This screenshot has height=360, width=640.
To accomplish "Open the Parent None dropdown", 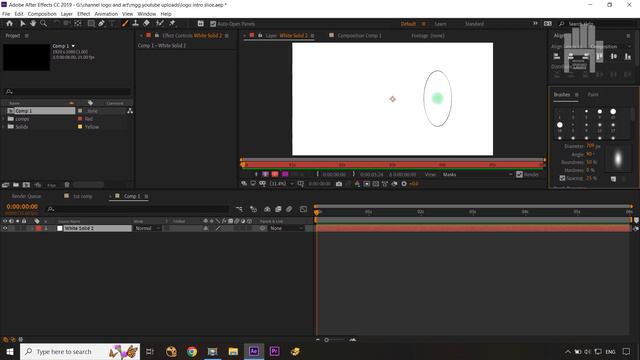I will pyautogui.click(x=286, y=229).
